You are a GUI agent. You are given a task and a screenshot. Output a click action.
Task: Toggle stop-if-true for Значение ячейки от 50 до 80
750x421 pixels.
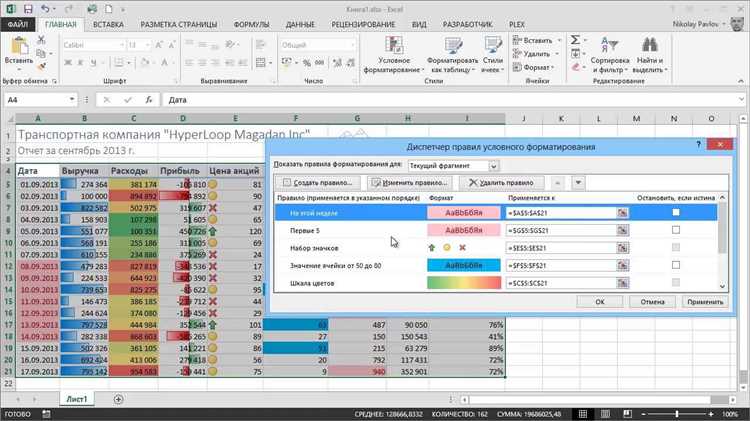click(676, 265)
